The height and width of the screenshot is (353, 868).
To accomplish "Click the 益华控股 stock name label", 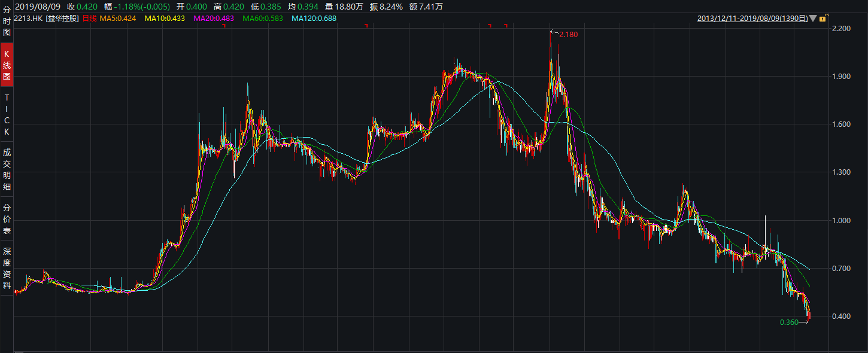I will pos(62,19).
